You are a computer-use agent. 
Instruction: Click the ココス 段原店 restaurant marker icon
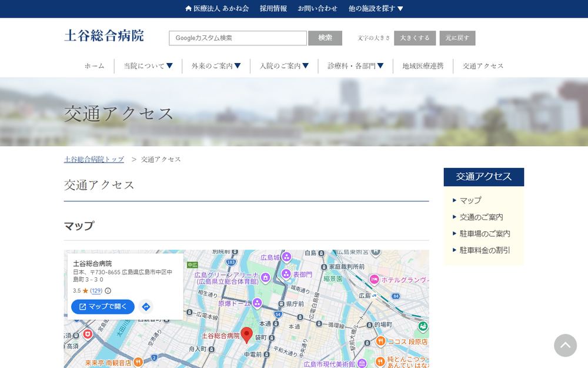[x=380, y=342]
